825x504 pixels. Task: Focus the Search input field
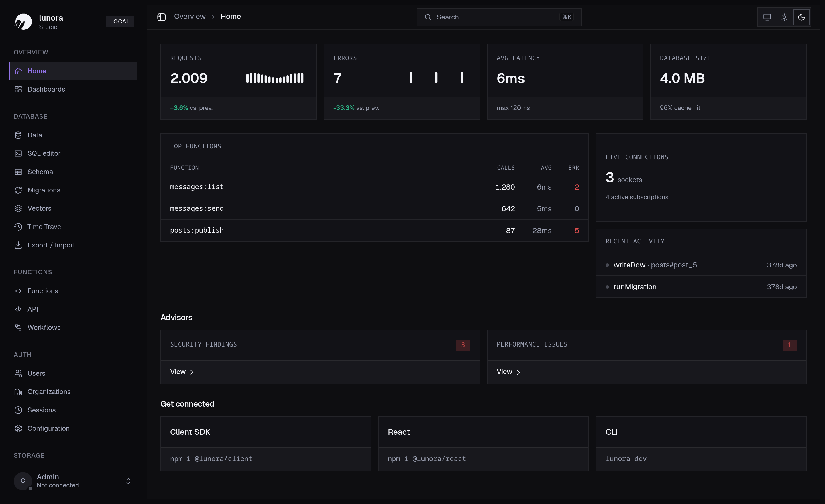pos(499,17)
